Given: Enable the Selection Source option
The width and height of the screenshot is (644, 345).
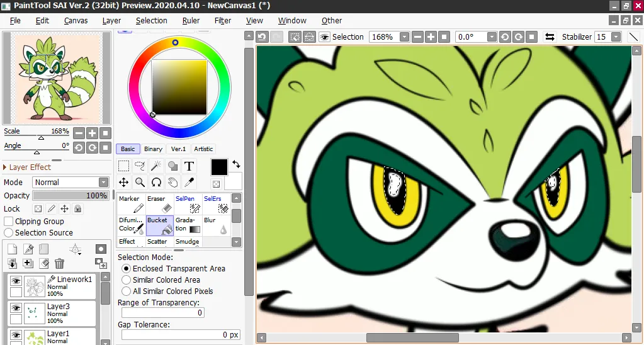Looking at the screenshot, I should tap(8, 233).
